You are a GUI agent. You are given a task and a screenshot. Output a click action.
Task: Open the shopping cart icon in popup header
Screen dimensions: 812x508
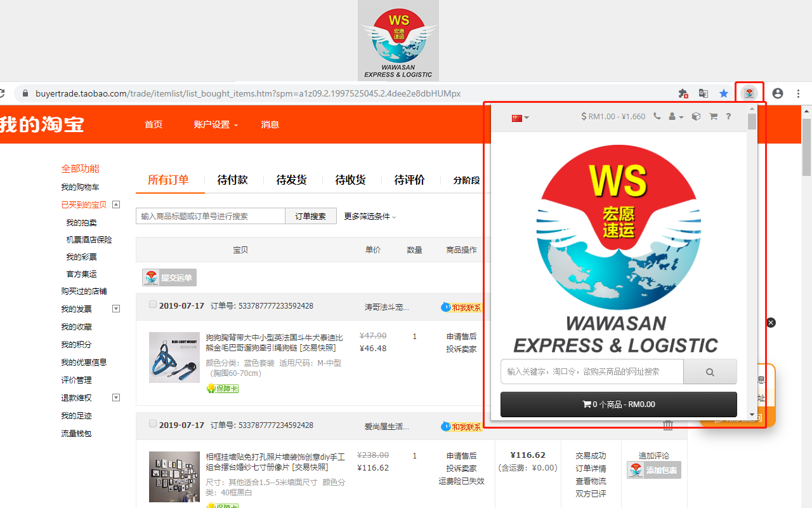pos(713,117)
